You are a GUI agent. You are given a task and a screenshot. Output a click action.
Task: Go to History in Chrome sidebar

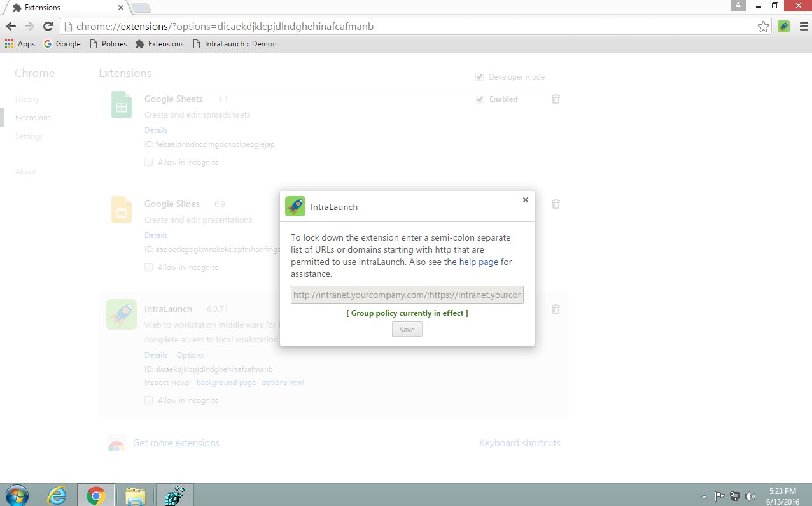tap(27, 99)
